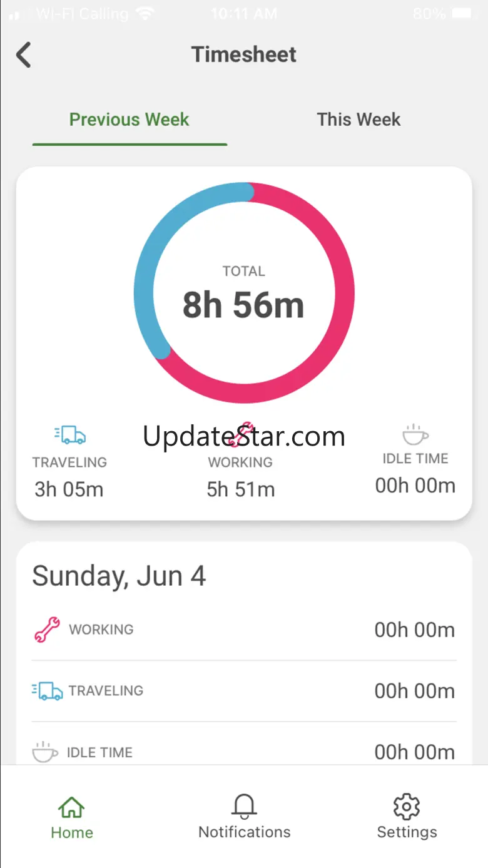
Task: Tap the truck icon beside Sunday's Traveling row
Action: [48, 691]
